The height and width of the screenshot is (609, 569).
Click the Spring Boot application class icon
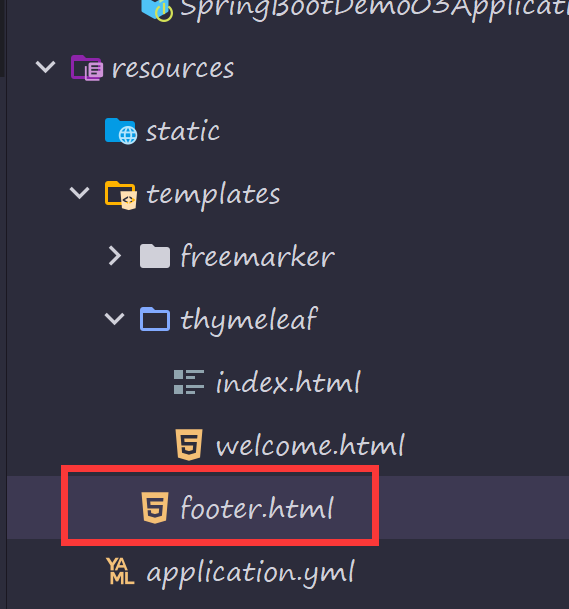click(x=157, y=9)
